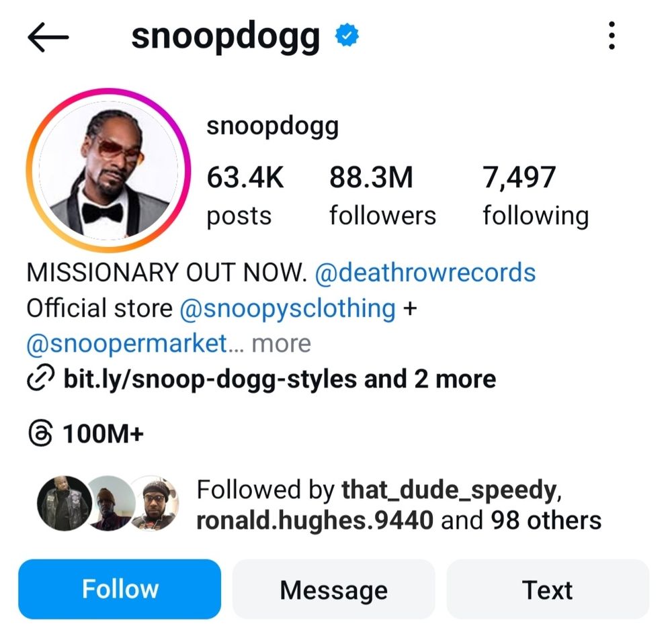Tap the back arrow icon
672x640 pixels.
tap(48, 37)
